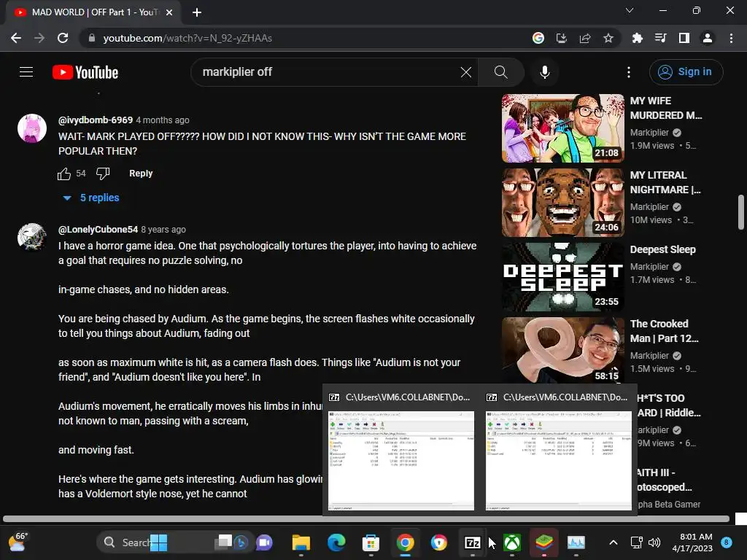Open the Xbox app from the taskbar
The height and width of the screenshot is (560, 747).
(x=512, y=542)
